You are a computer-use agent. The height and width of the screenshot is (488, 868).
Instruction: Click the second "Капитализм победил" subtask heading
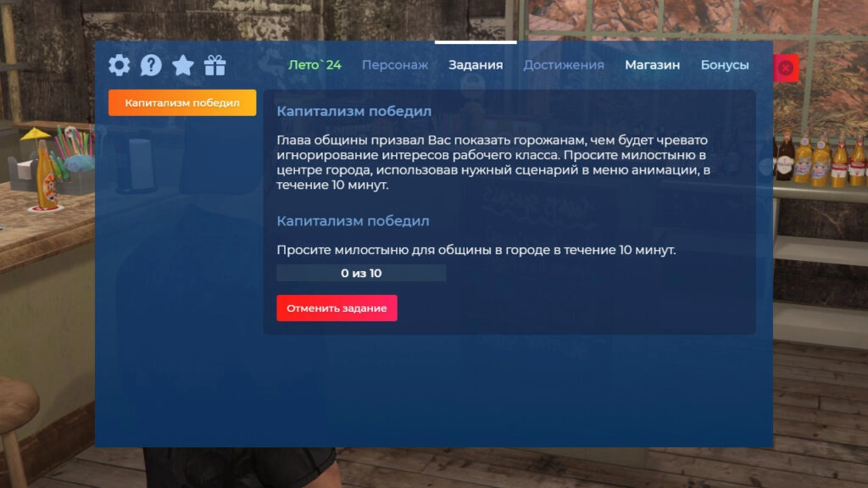353,220
